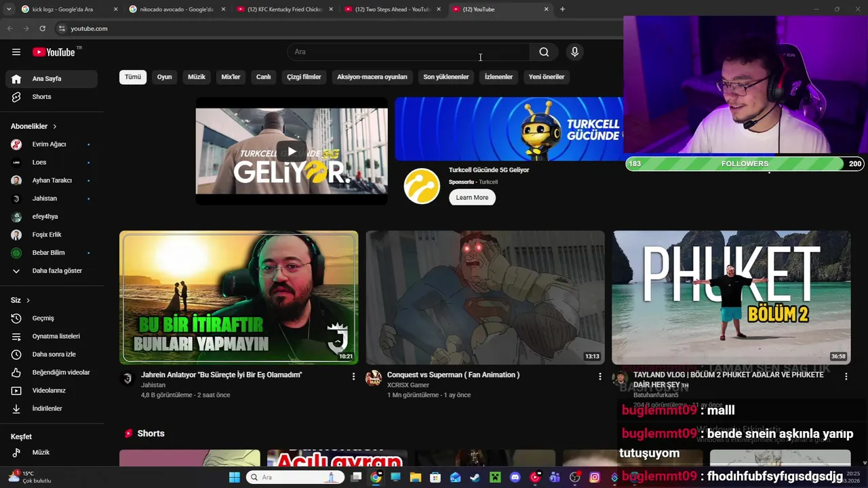Reload the page in browser
Viewport: 868px width, 488px height.
(x=42, y=28)
